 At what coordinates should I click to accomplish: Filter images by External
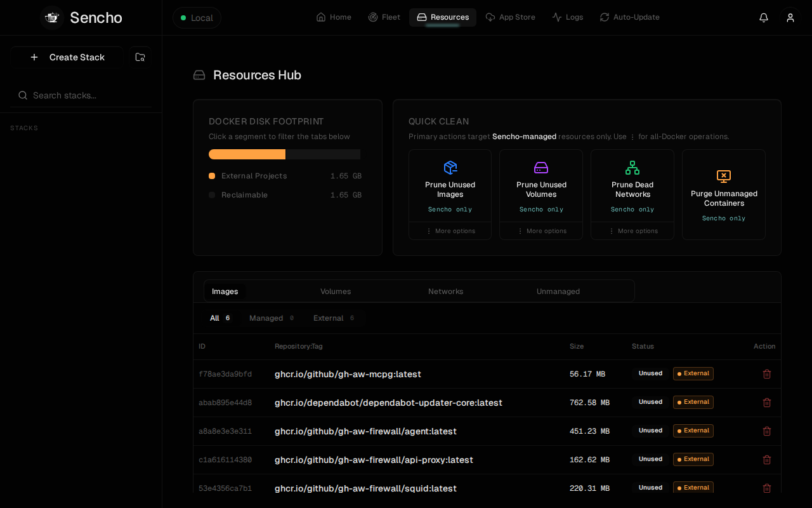tap(334, 318)
